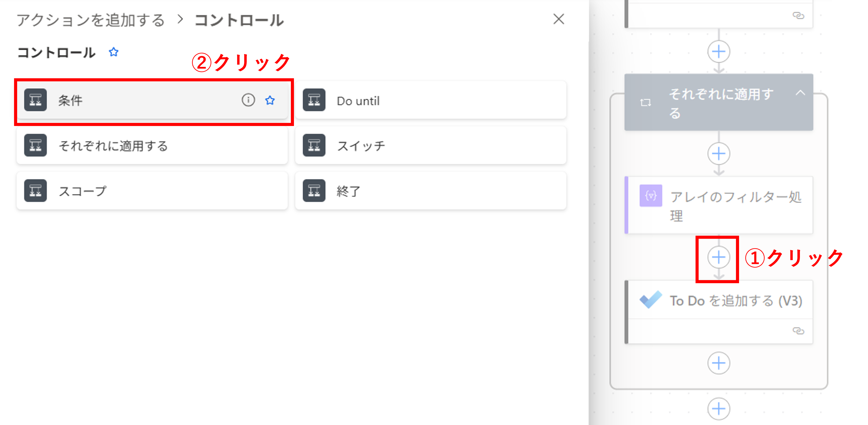This screenshot has height=425, width=868.
Task: Click the Do until control icon
Action: [x=314, y=100]
